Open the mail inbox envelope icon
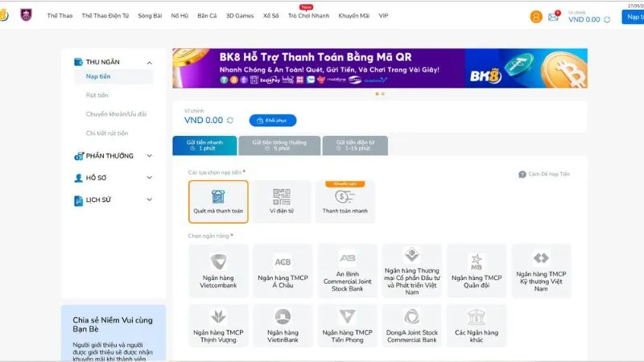The height and width of the screenshot is (362, 644). (x=553, y=17)
